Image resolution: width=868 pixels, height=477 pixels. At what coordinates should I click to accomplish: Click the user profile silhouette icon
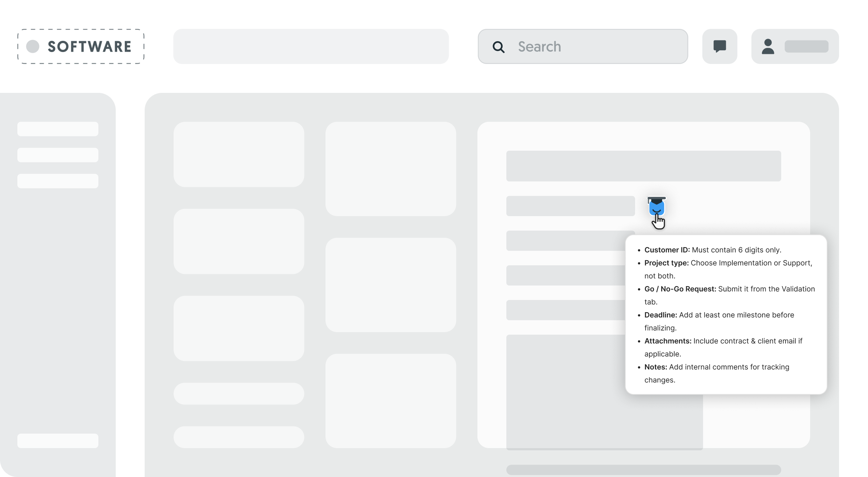(x=768, y=46)
